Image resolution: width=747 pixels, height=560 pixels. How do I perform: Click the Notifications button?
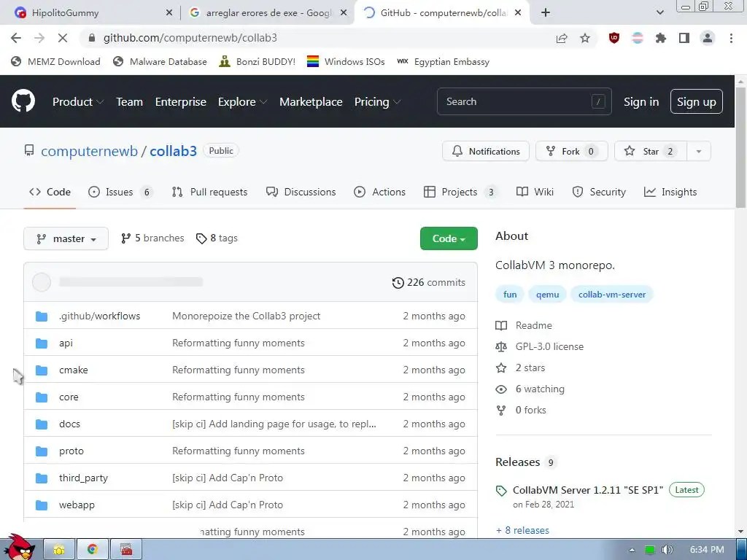pyautogui.click(x=485, y=152)
